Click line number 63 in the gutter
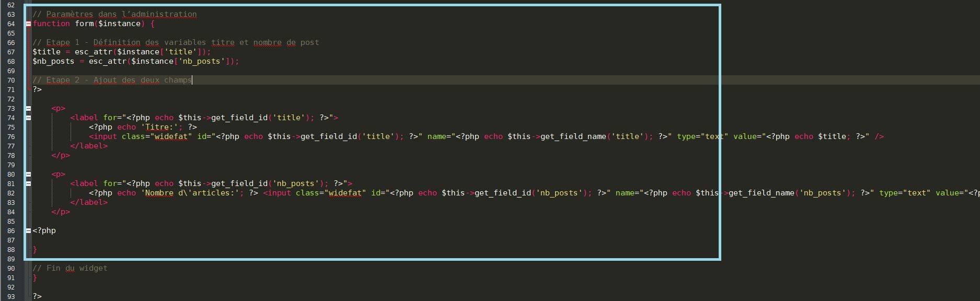This screenshot has width=980, height=301. pyautogui.click(x=11, y=15)
